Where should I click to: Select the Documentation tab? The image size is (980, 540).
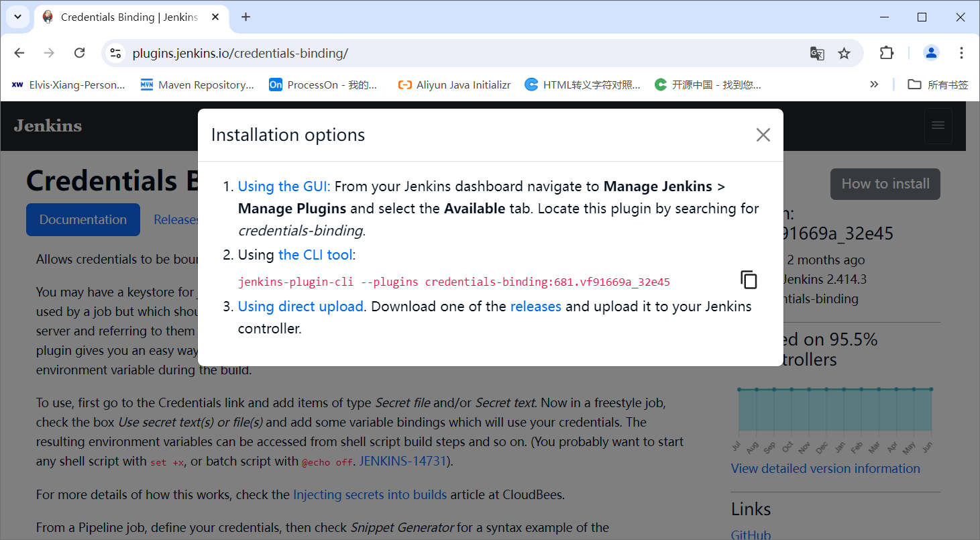click(83, 219)
